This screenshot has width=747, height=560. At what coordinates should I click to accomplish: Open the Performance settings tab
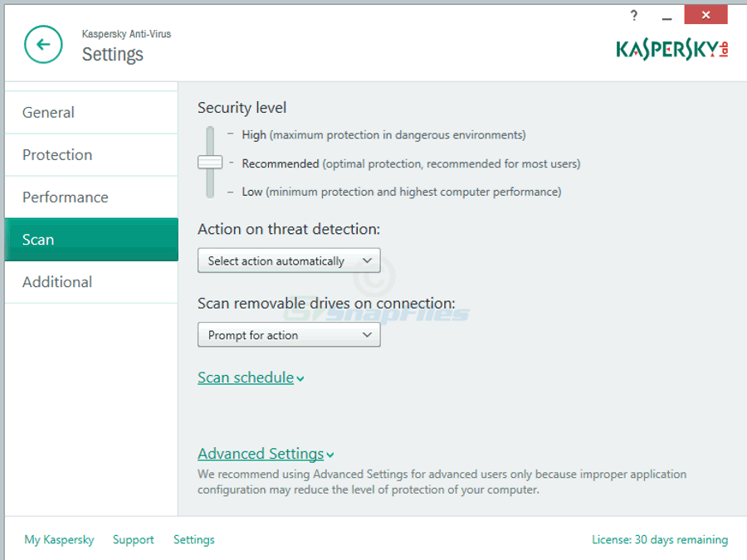91,197
